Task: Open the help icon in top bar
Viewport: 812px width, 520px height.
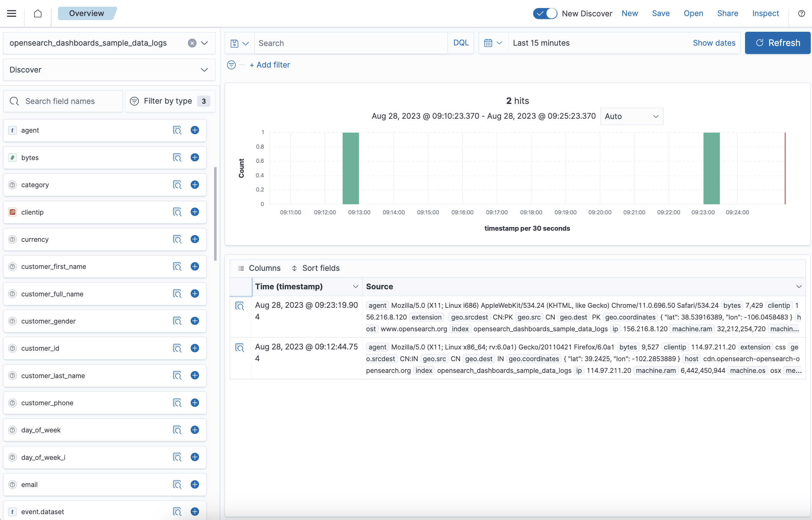Action: (801, 14)
